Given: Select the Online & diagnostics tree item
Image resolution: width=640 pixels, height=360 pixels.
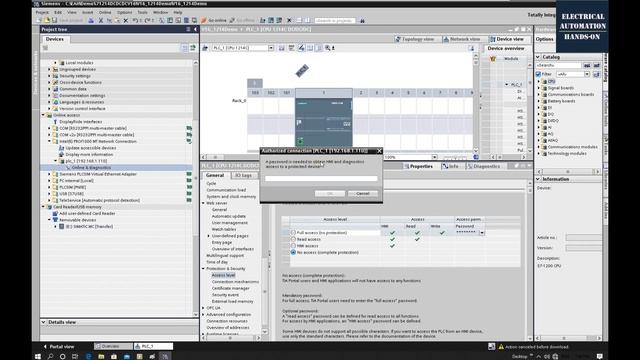Looking at the screenshot, I should (91, 168).
